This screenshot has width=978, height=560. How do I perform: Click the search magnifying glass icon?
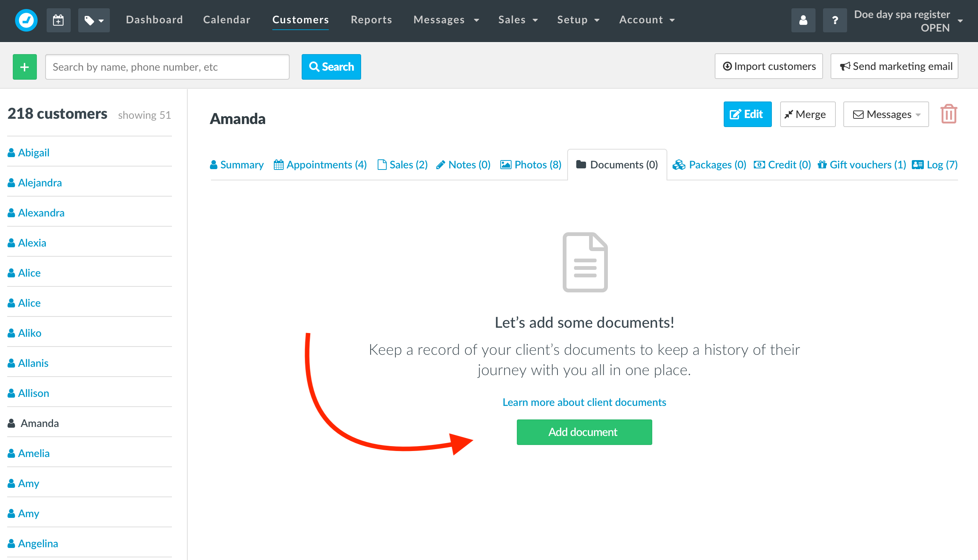[314, 67]
